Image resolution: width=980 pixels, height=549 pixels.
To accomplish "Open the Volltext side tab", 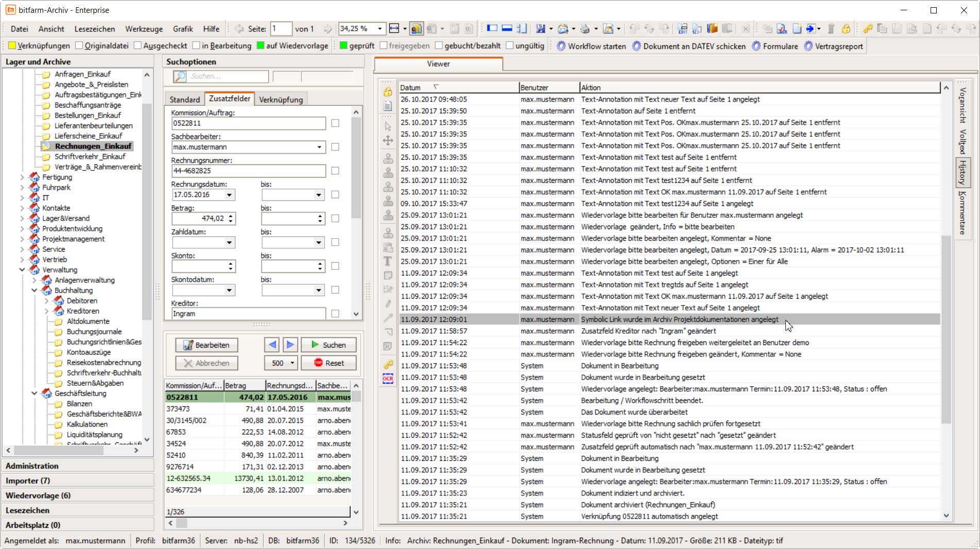I will click(x=962, y=141).
